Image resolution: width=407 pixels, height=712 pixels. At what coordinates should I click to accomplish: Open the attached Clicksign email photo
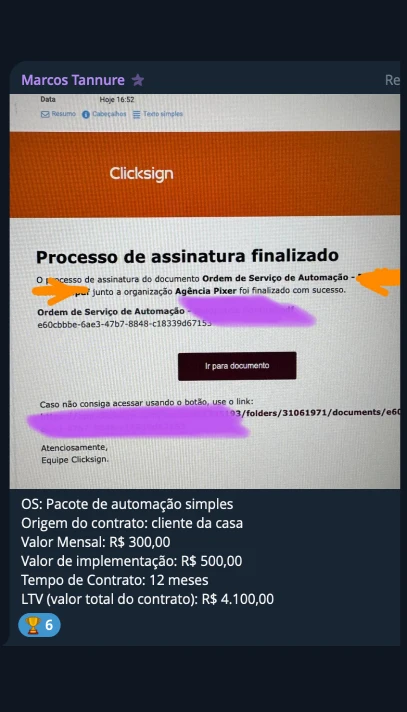click(x=204, y=291)
